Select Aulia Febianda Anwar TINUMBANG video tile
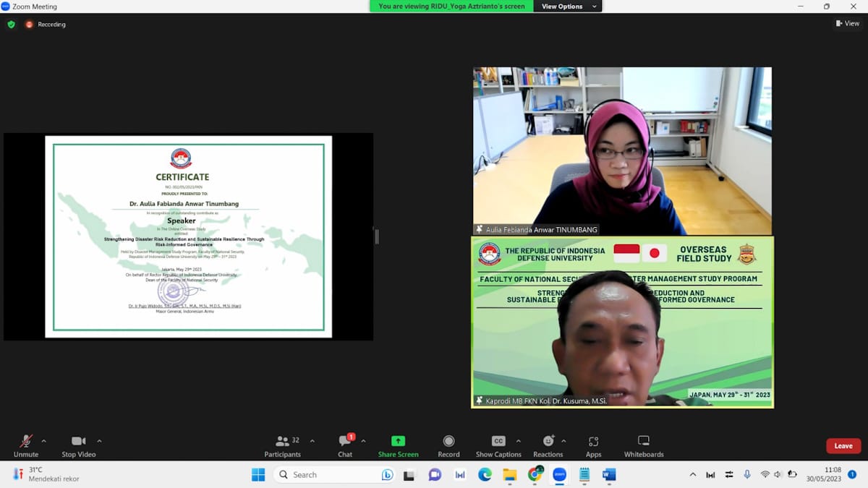Image resolution: width=868 pixels, height=488 pixels. 622,151
